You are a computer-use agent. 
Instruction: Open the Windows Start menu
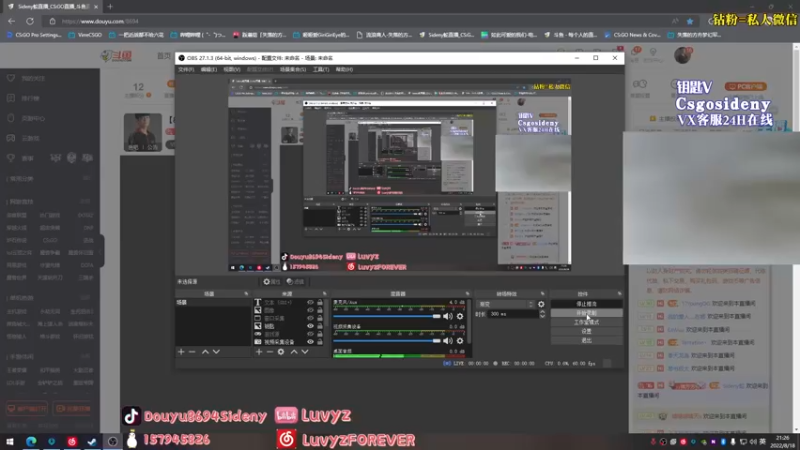10,441
